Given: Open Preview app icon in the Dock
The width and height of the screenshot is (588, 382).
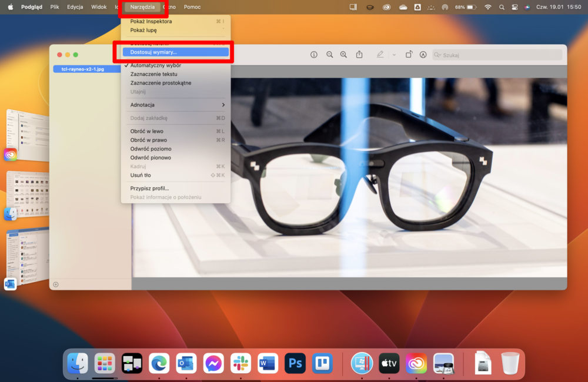Looking at the screenshot, I should (443, 363).
